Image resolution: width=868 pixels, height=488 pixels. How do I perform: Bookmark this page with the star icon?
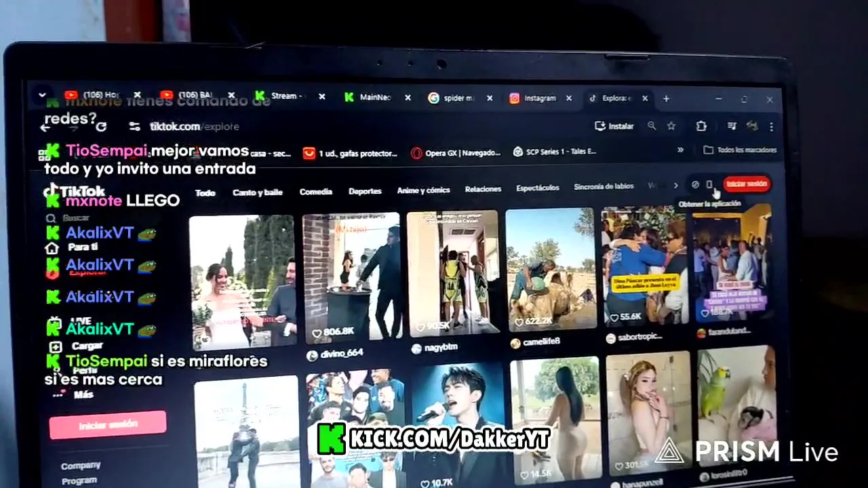pos(671,125)
